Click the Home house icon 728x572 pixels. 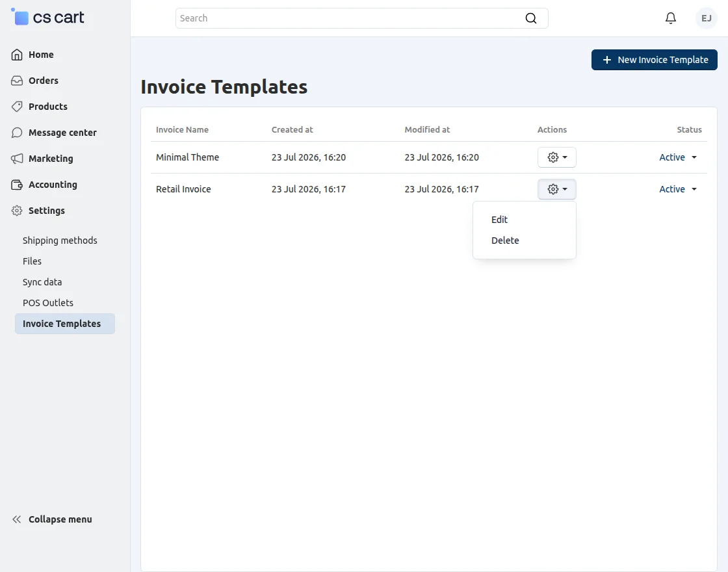pyautogui.click(x=17, y=55)
